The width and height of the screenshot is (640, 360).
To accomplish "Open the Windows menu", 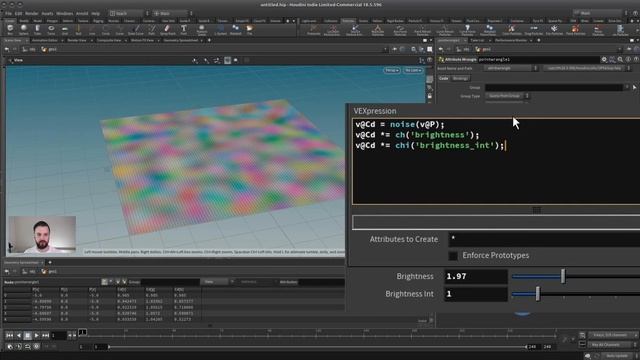I will [64, 13].
